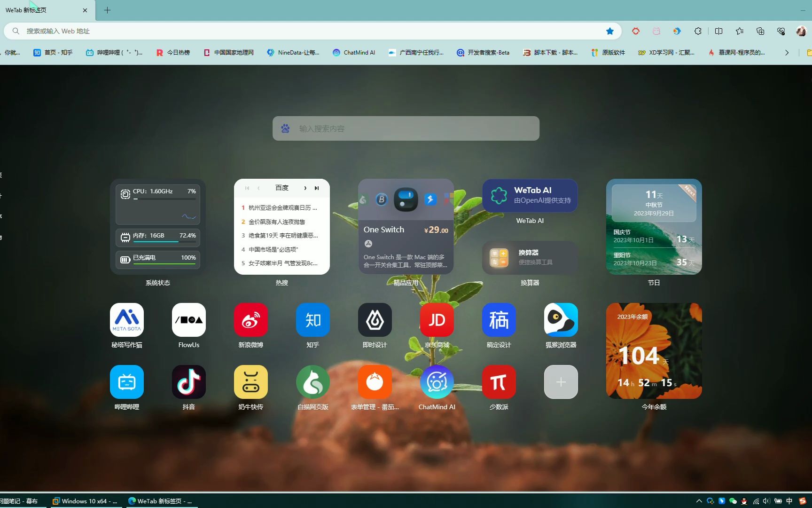Jump to first hot-search source
The image size is (812, 508).
247,188
